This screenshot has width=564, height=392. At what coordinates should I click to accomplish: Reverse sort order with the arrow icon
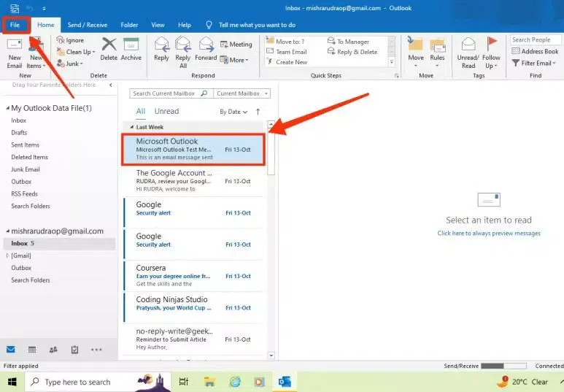(x=258, y=112)
